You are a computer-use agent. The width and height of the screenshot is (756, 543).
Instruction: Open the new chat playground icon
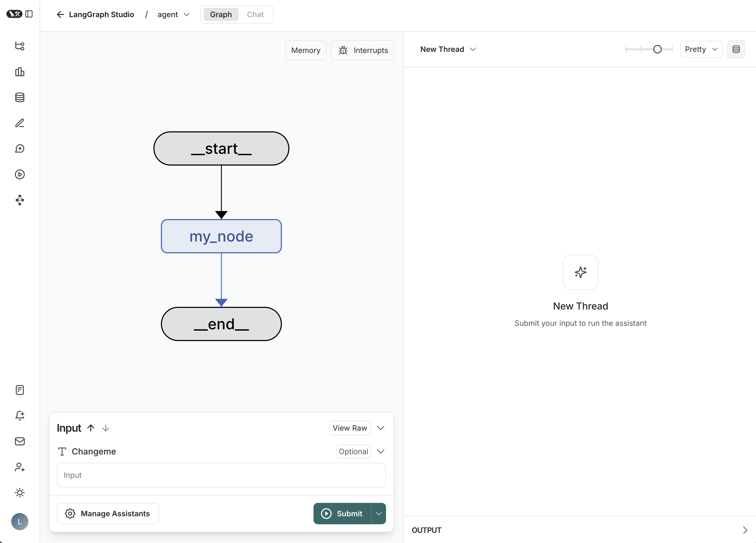point(20,149)
